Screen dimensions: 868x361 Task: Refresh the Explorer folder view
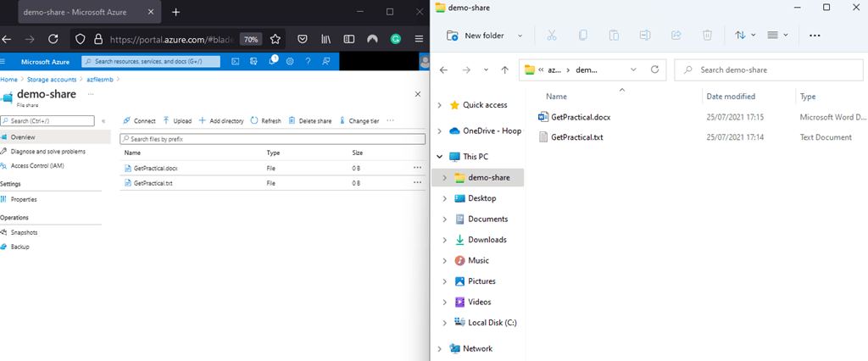click(655, 69)
